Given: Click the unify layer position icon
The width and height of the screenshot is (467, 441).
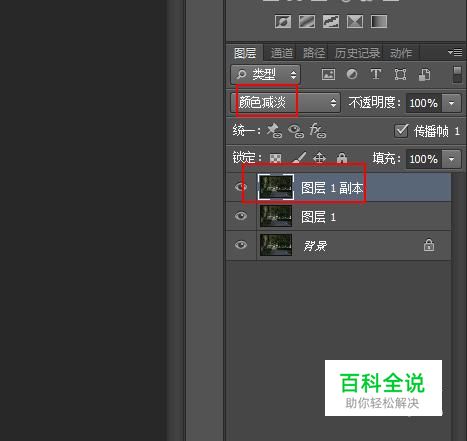Looking at the screenshot, I should [x=274, y=130].
